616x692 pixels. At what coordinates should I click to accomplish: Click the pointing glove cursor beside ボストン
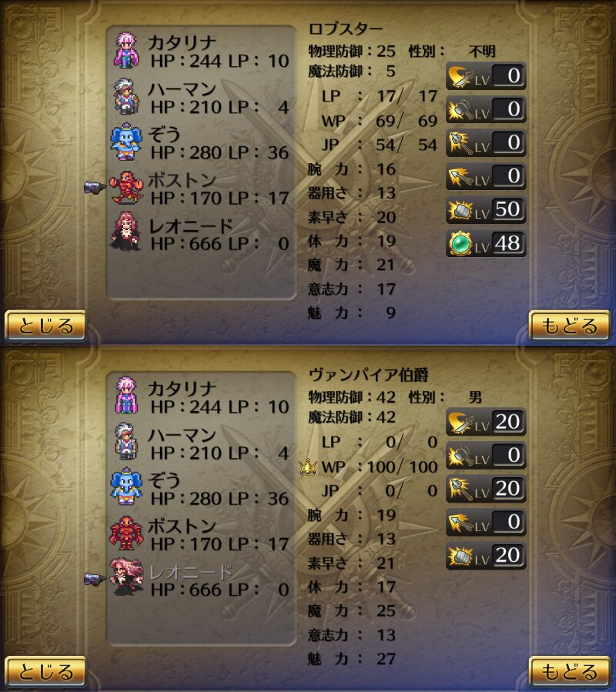(95, 187)
